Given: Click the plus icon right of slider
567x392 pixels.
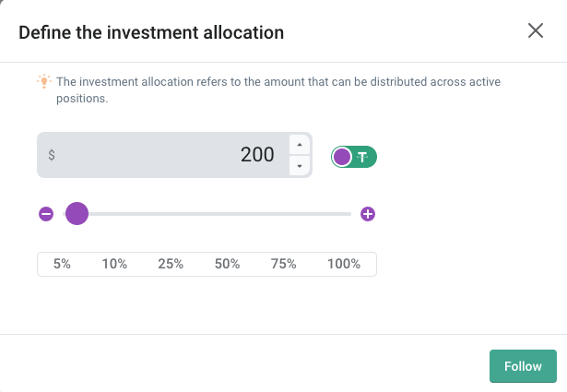Looking at the screenshot, I should 368,214.
